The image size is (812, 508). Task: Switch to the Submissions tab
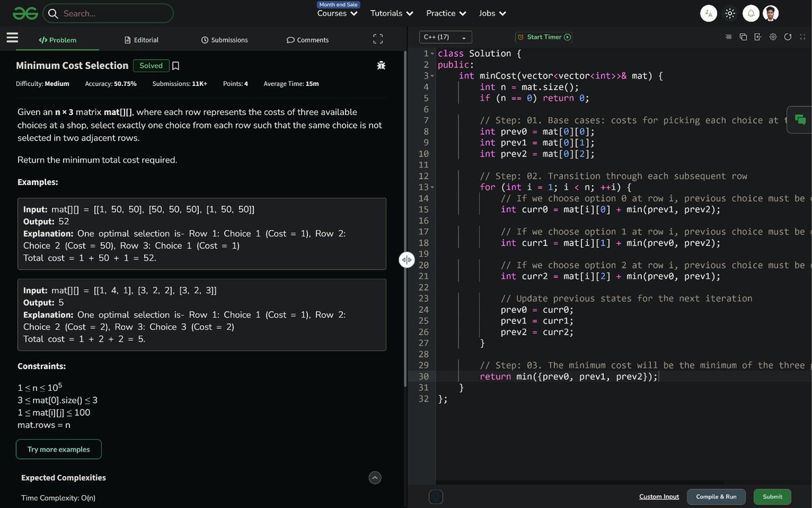click(225, 40)
